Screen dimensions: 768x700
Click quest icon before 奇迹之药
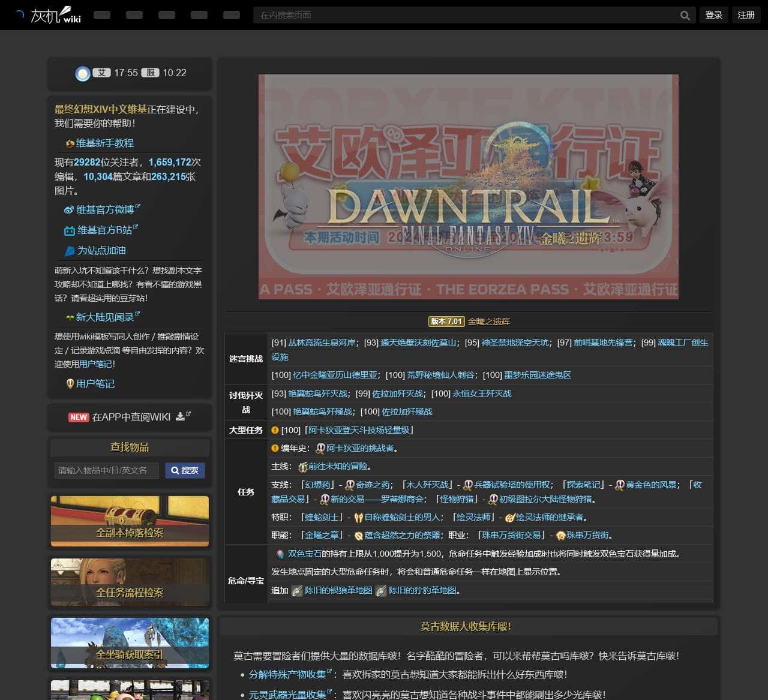coord(350,485)
